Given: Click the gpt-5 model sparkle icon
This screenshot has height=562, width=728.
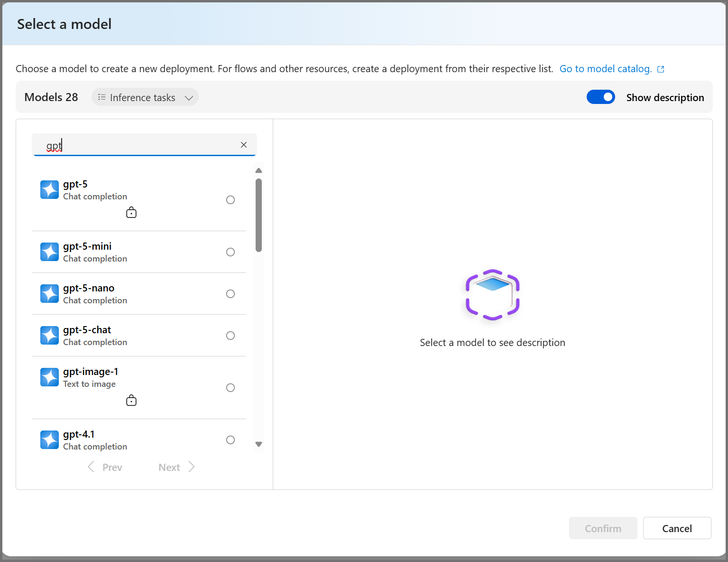Looking at the screenshot, I should (49, 190).
